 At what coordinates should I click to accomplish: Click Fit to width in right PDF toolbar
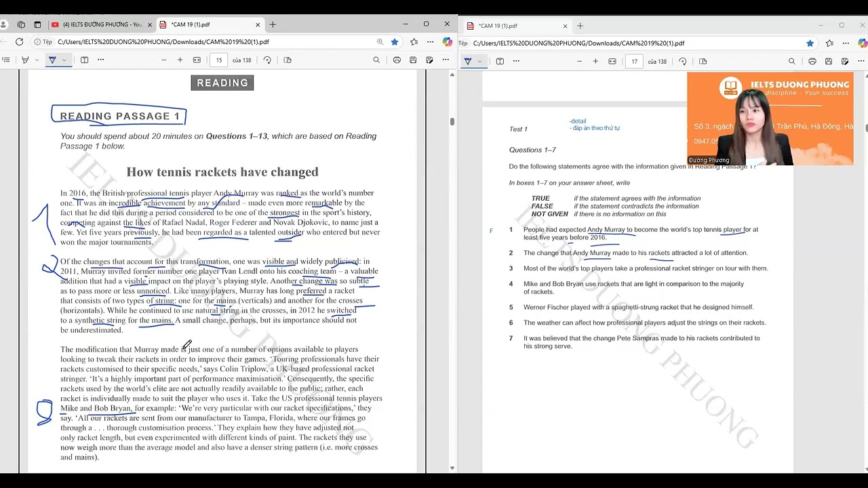coord(612,61)
